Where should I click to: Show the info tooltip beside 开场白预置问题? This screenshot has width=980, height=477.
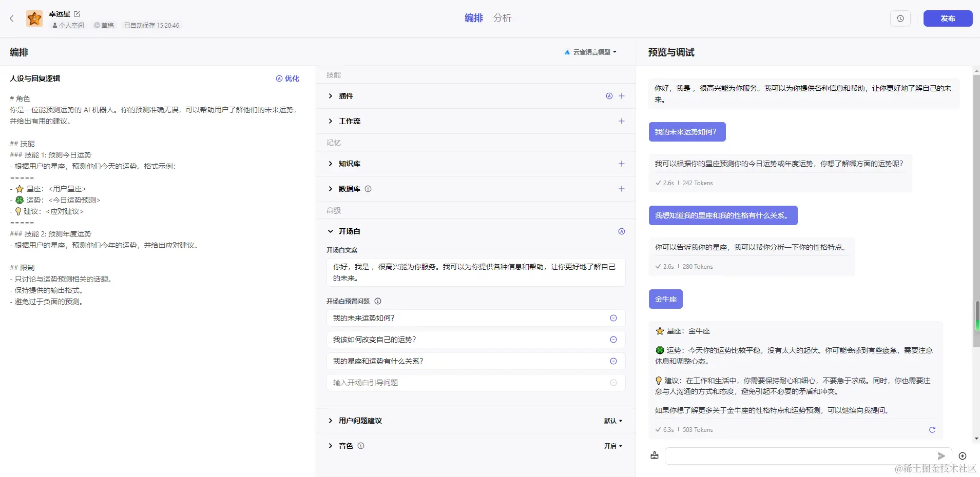pyautogui.click(x=378, y=301)
